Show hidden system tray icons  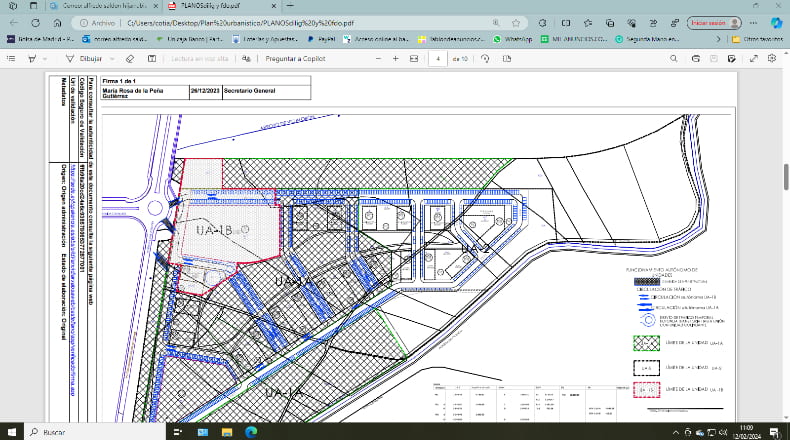pos(675,432)
